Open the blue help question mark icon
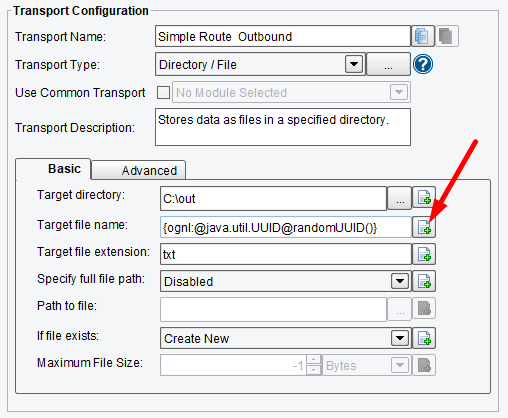Screen dimensions: 508x418 click(423, 64)
